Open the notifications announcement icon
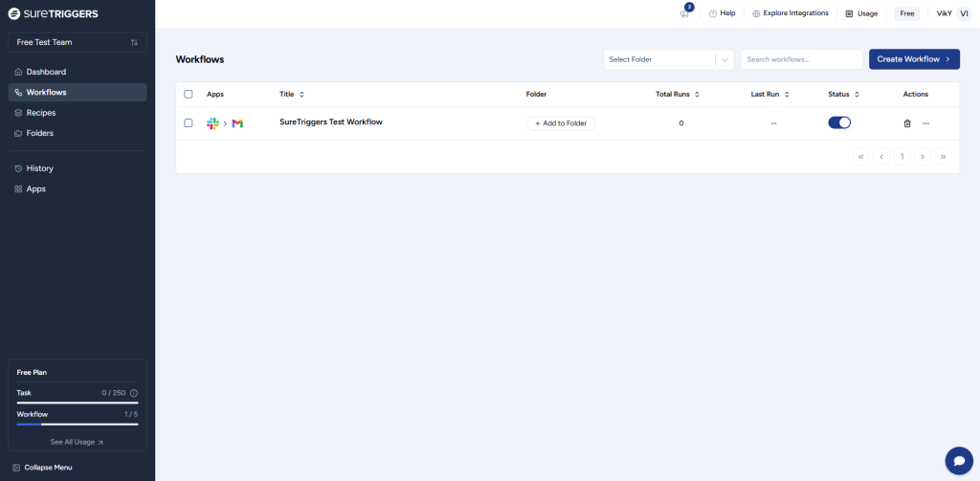980x481 pixels. click(684, 13)
